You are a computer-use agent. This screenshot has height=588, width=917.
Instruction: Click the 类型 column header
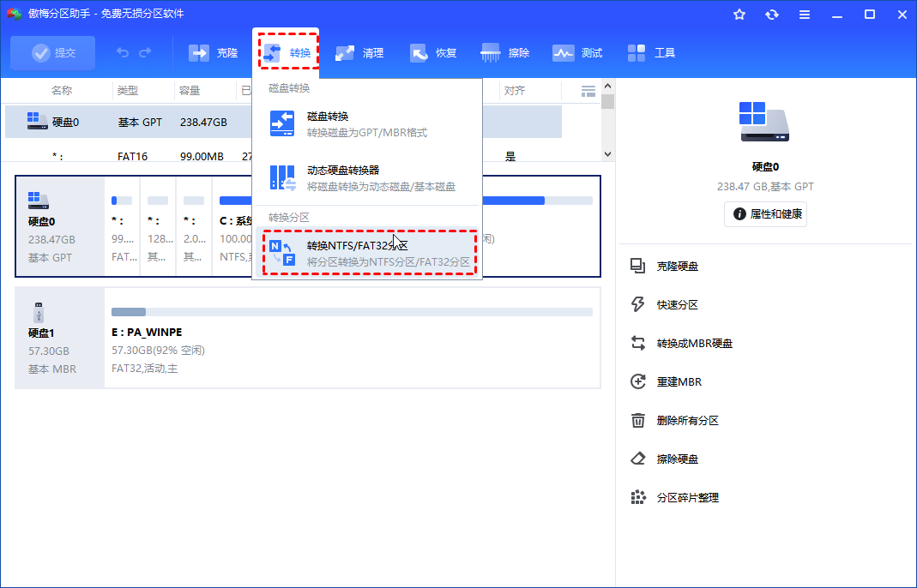128,91
